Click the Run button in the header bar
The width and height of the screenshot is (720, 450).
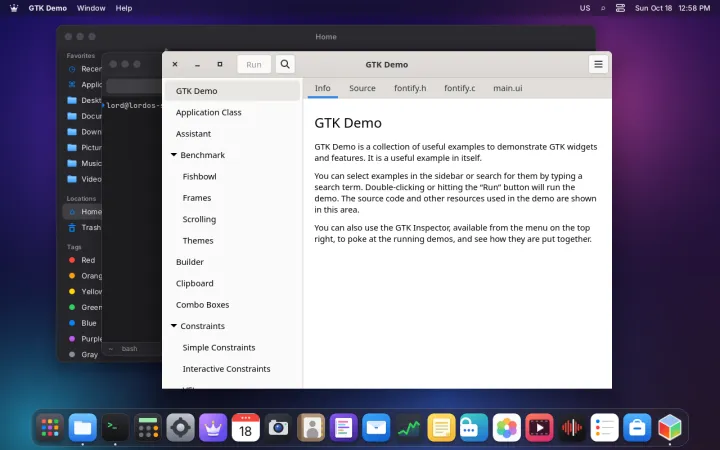pyautogui.click(x=254, y=64)
